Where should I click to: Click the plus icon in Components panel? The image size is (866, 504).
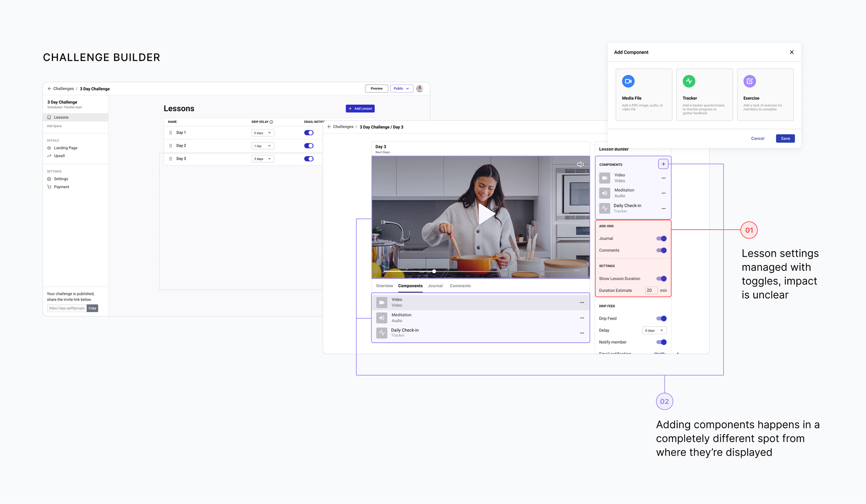coord(663,164)
